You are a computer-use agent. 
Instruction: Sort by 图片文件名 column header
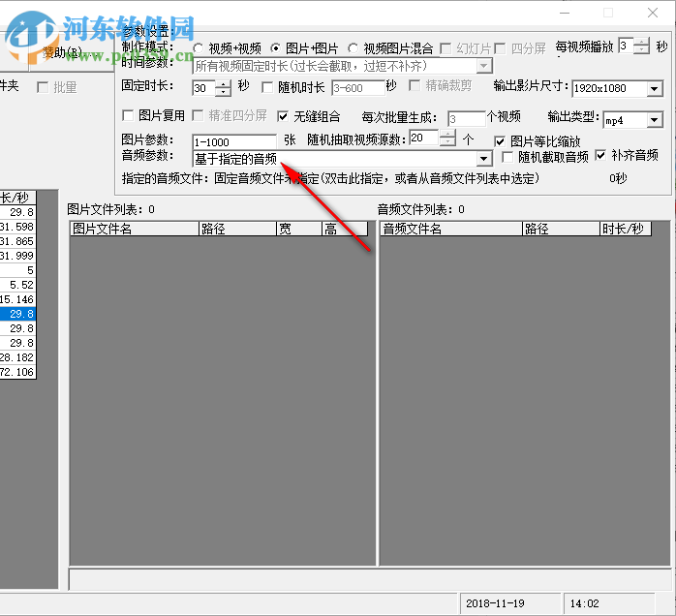(135, 229)
